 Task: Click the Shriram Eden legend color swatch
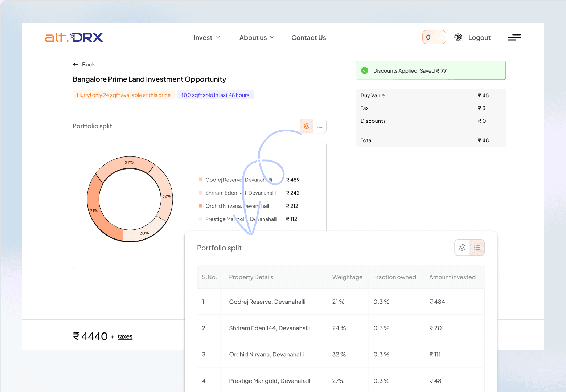(x=201, y=193)
